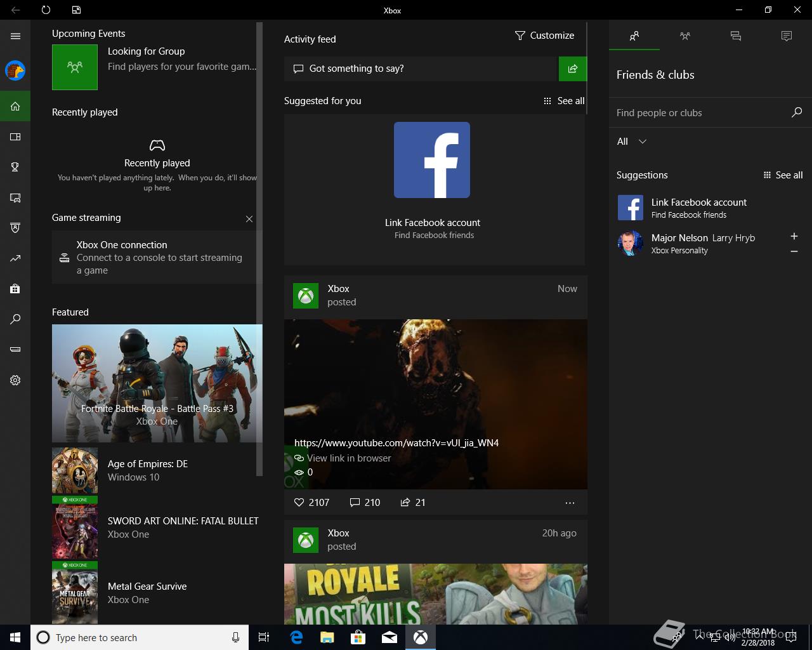Image resolution: width=812 pixels, height=650 pixels.
Task: Click search magnifier in Find people field
Action: (x=797, y=112)
